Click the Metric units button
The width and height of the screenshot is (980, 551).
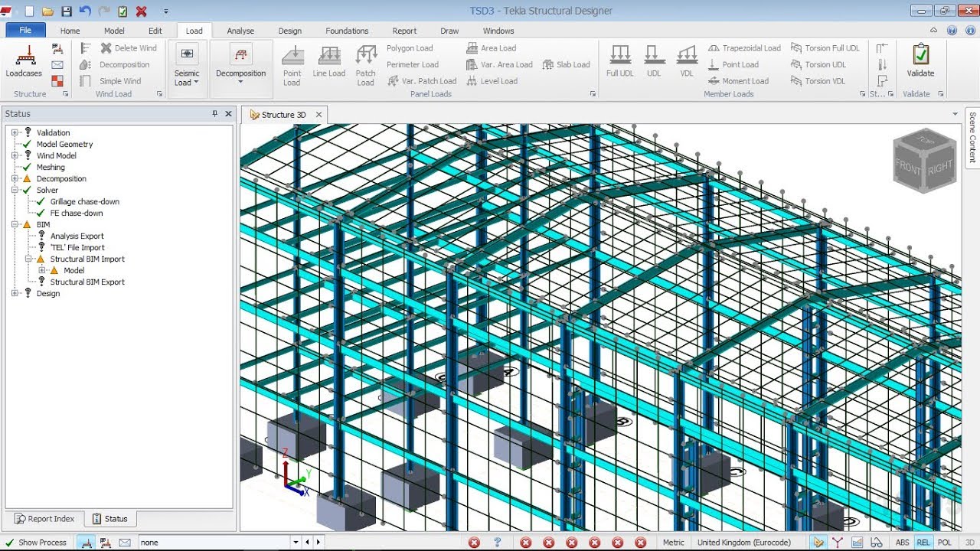point(674,543)
